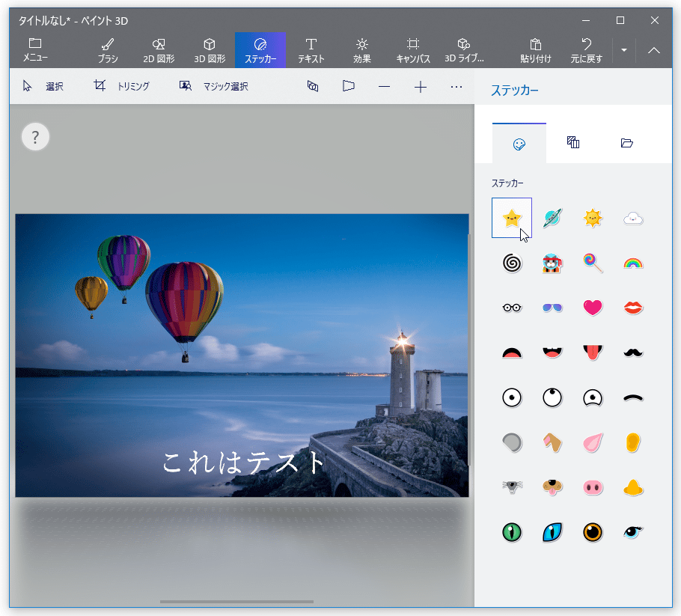Pick the sun sticker
Viewport: 681px width, 616px height.
[x=593, y=218]
